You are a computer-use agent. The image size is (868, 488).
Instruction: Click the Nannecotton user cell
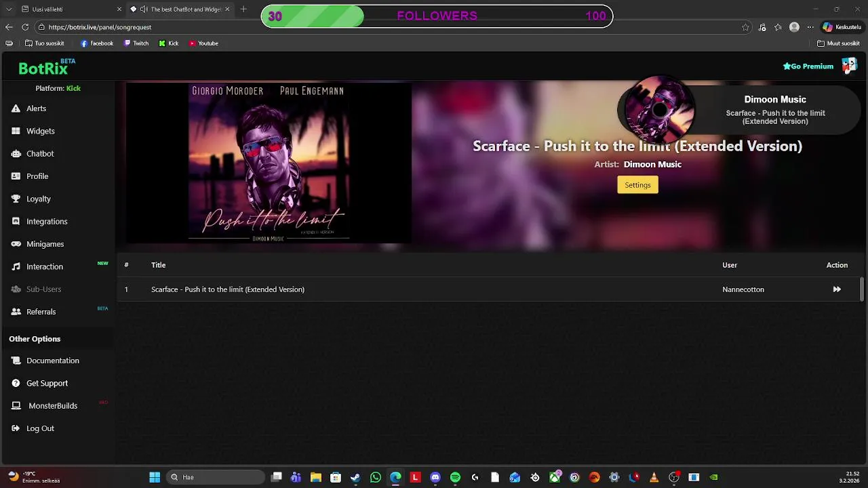click(743, 289)
